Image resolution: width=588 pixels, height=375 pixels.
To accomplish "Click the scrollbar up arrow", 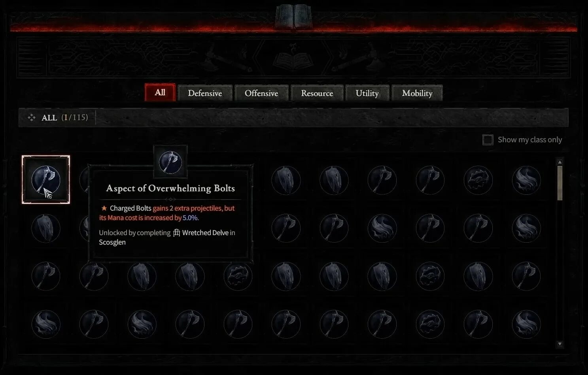I will (560, 162).
